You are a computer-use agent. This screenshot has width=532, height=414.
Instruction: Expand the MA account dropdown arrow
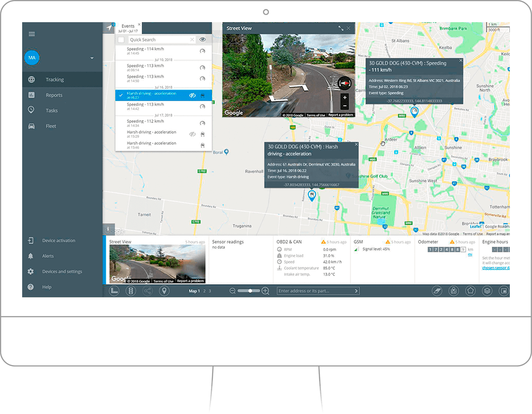click(92, 58)
